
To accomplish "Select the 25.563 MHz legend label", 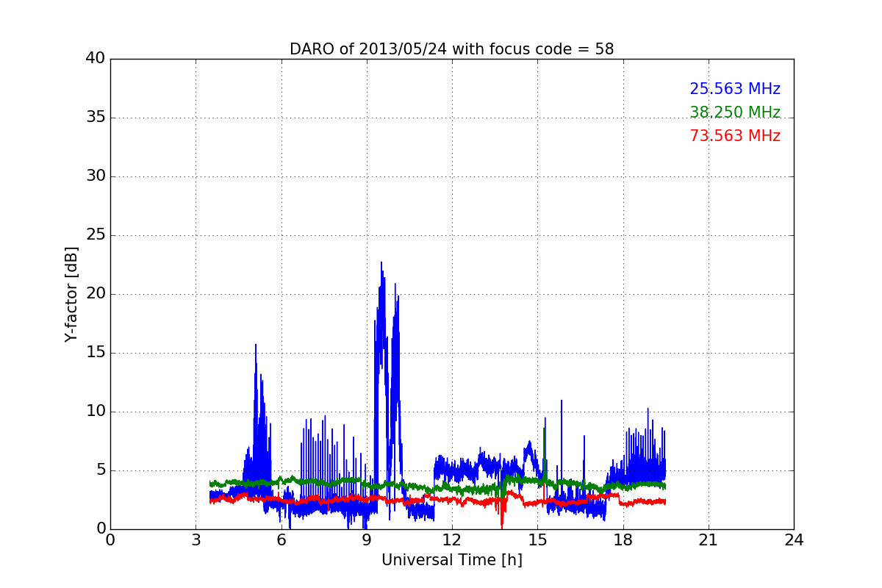I will click(735, 89).
